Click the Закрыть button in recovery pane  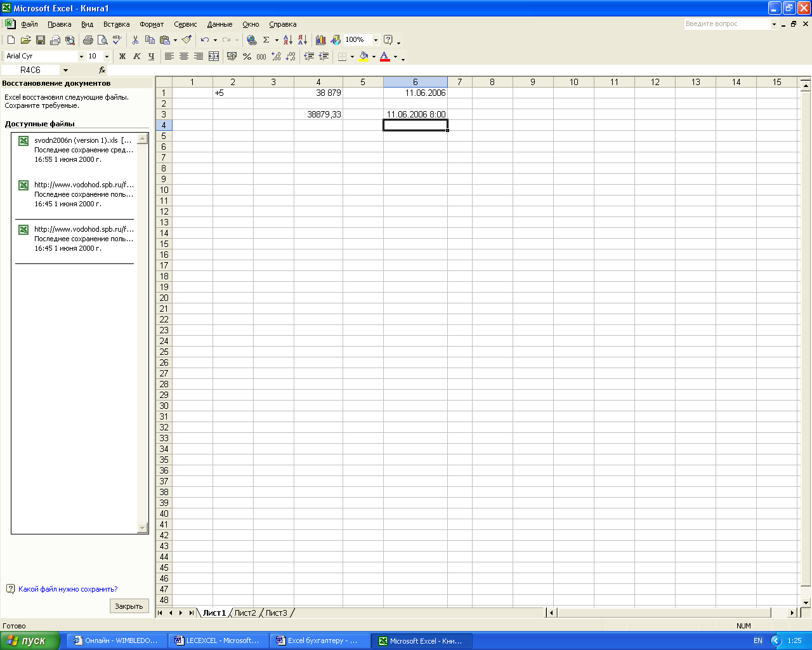coord(129,606)
